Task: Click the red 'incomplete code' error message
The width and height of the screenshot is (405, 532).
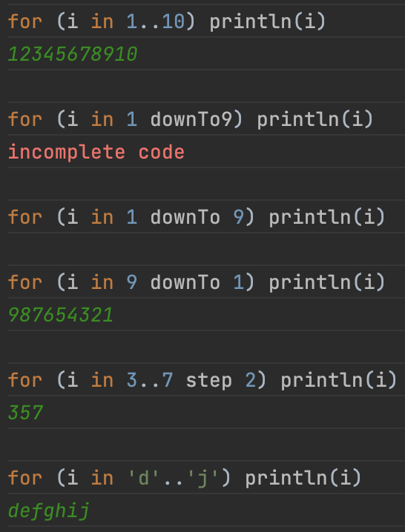Action: (96, 153)
